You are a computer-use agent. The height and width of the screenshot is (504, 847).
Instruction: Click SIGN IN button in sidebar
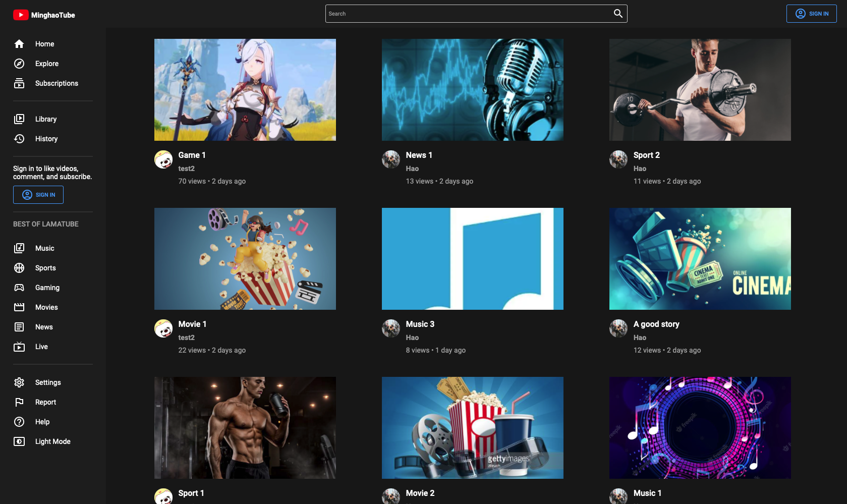38,195
